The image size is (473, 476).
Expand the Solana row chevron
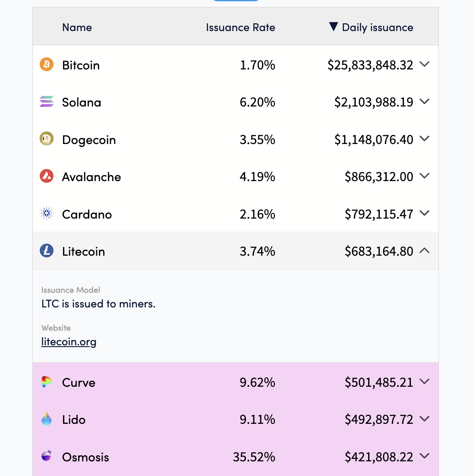[425, 101]
